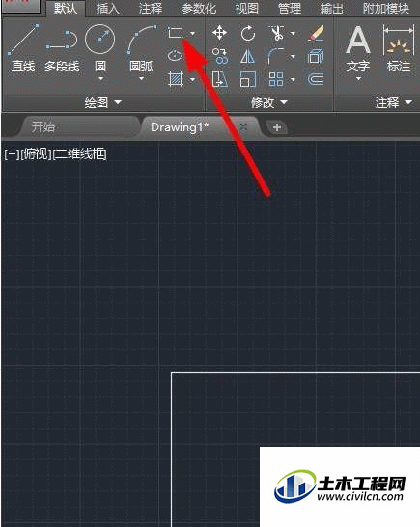This screenshot has height=527, width=420.
Task: Switch to the 默认 ribbon tab
Action: point(66,8)
